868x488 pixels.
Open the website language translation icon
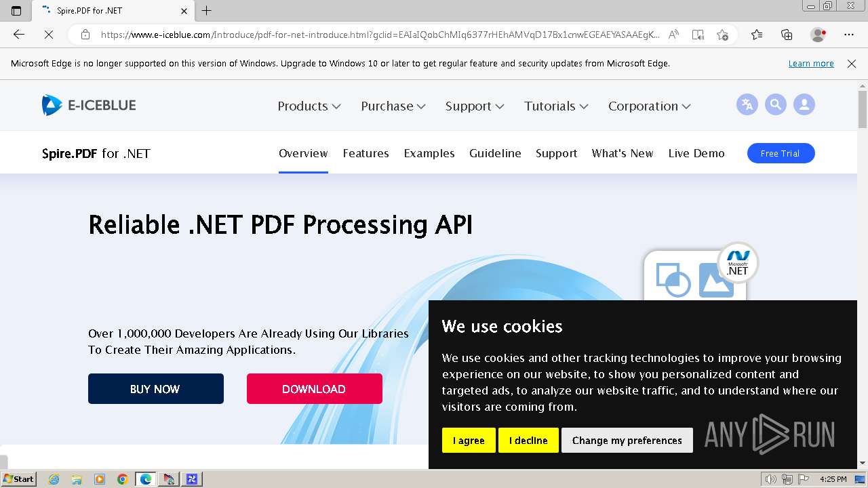(x=747, y=104)
